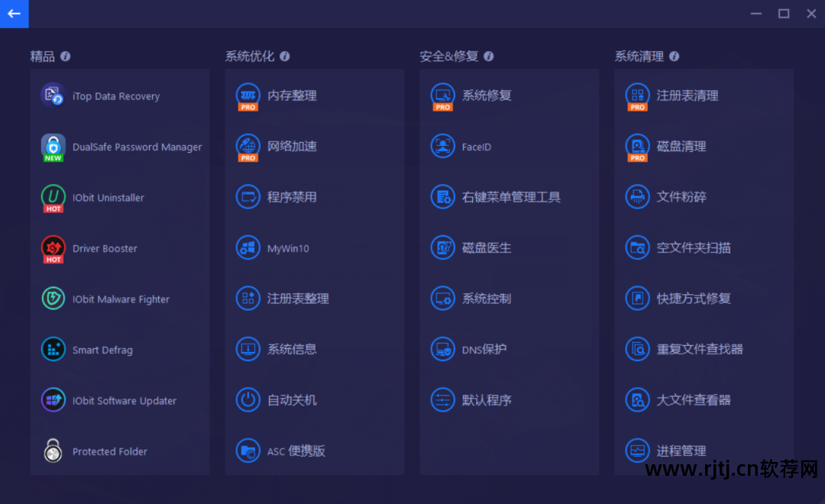Open the 系统信息 monitor icon

[247, 349]
